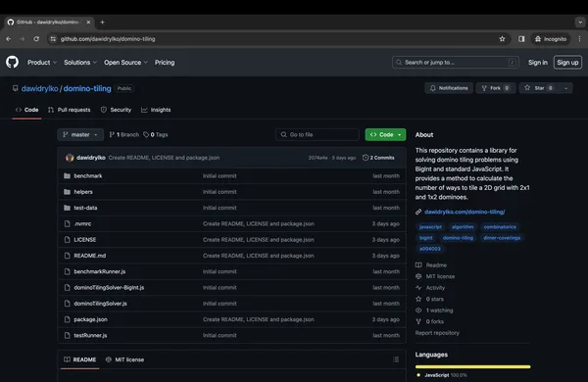Click the bigint topic tag
This screenshot has width=588, height=382.
coord(425,238)
